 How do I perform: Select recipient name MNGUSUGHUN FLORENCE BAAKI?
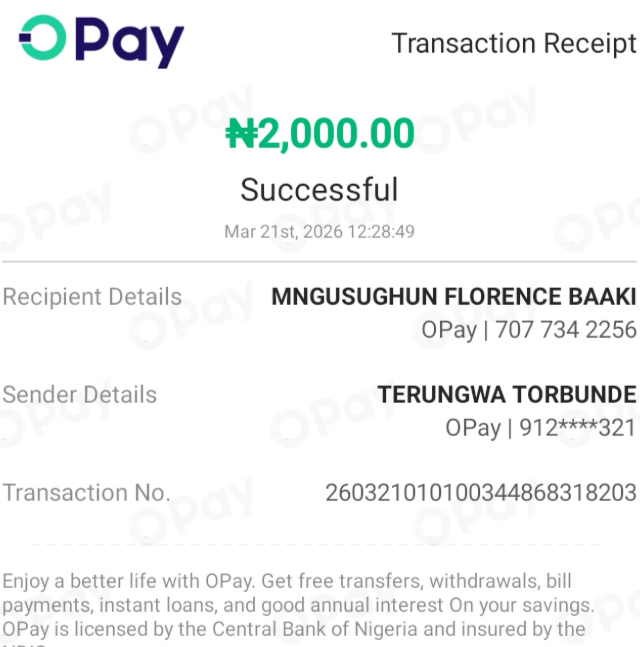(x=454, y=297)
